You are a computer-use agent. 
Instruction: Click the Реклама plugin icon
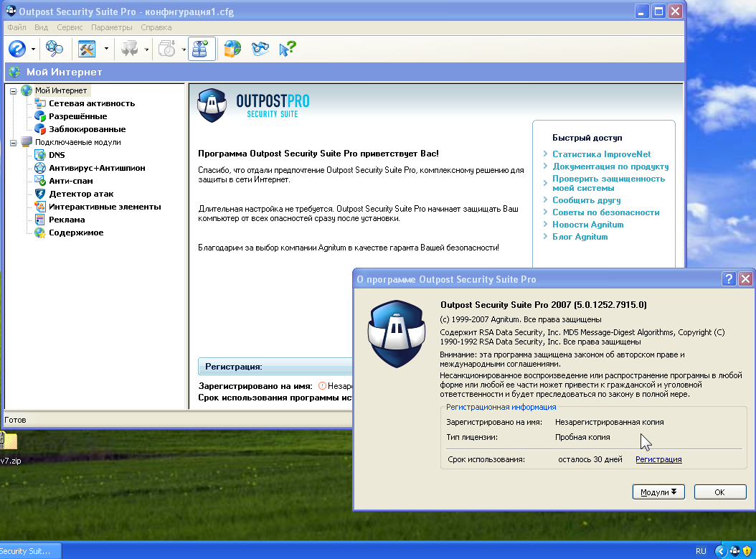pyautogui.click(x=40, y=220)
